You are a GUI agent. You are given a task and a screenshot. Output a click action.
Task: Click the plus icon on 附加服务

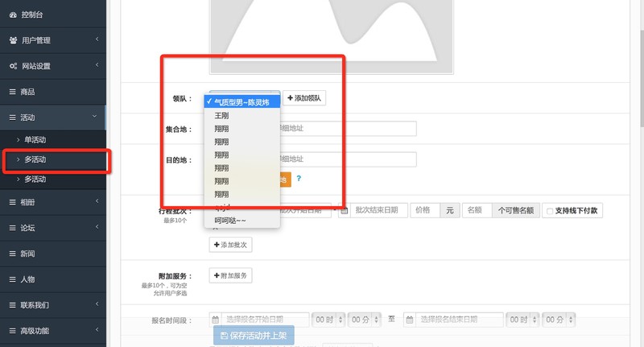pyautogui.click(x=217, y=275)
